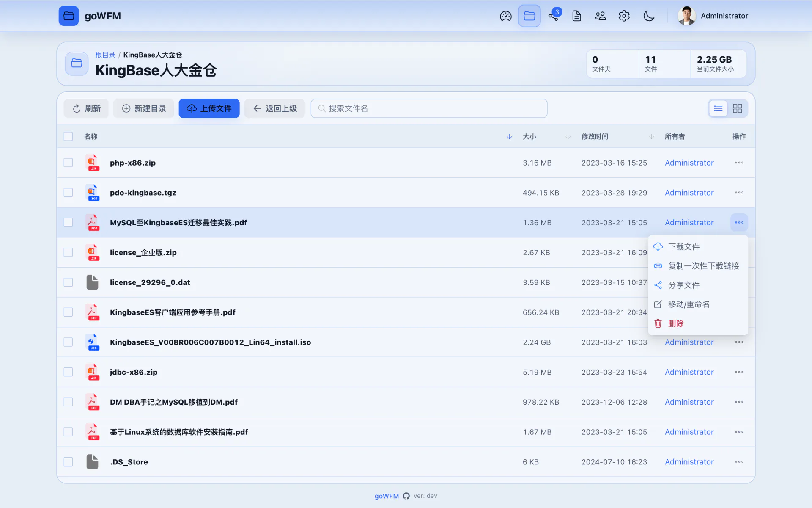Sort files by the 修改时间 column arrow

[651, 136]
